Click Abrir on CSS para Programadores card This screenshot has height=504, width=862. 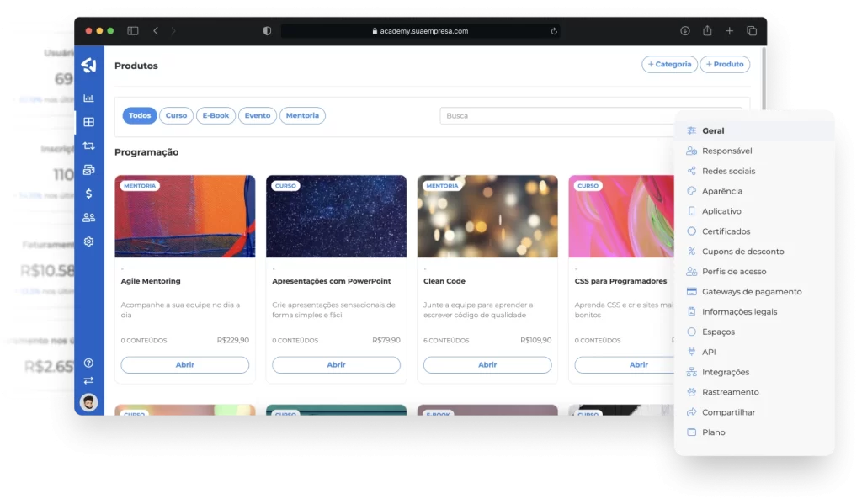point(625,365)
